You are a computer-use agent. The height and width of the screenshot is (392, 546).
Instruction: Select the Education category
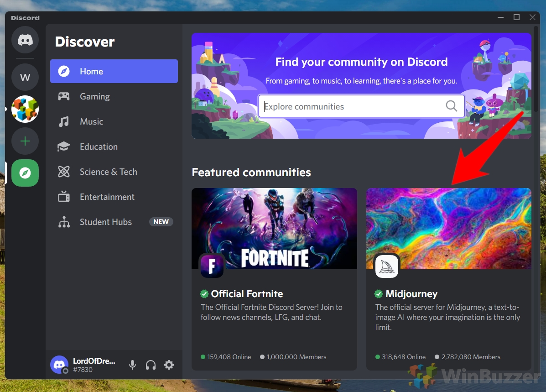pyautogui.click(x=114, y=146)
